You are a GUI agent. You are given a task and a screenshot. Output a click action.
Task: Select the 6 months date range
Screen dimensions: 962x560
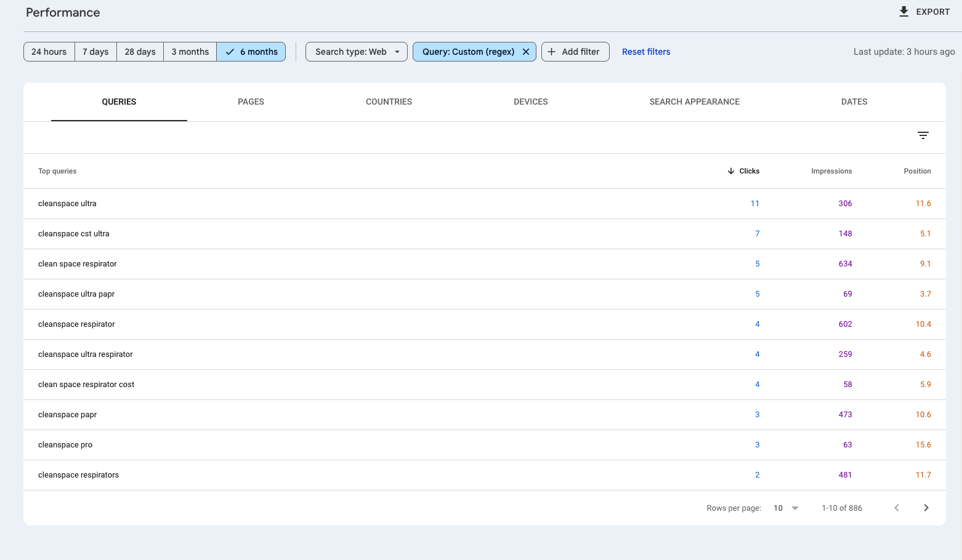(251, 52)
